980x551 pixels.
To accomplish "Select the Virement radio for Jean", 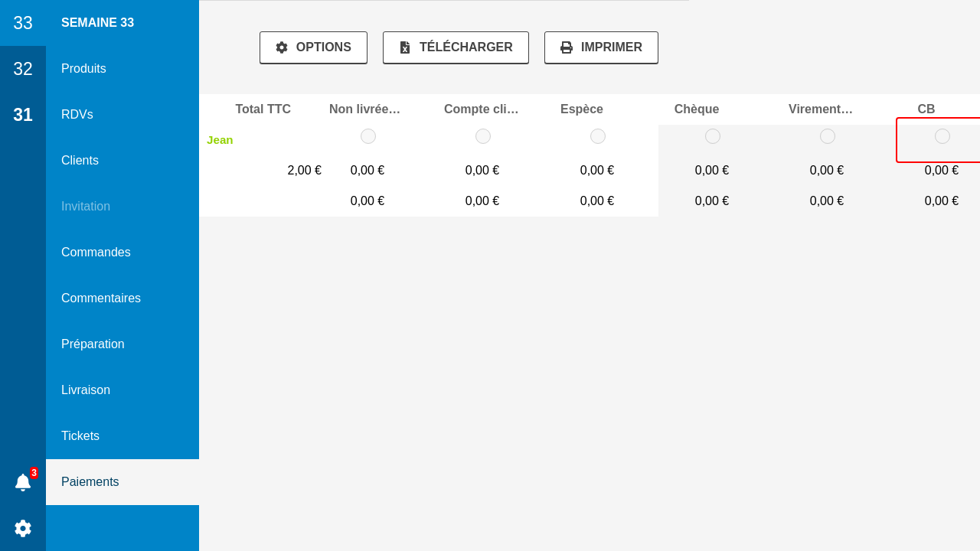I will (828, 136).
